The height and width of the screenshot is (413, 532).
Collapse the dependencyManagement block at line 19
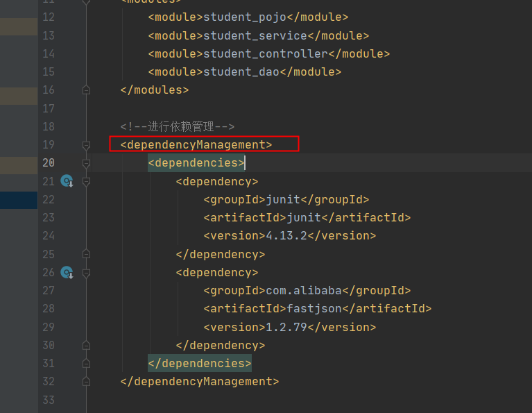pos(86,145)
